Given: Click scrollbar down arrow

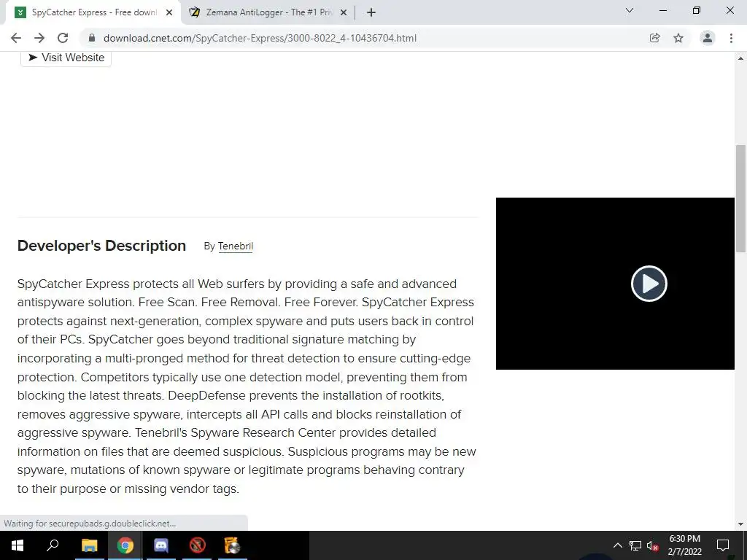Looking at the screenshot, I should pos(740,524).
